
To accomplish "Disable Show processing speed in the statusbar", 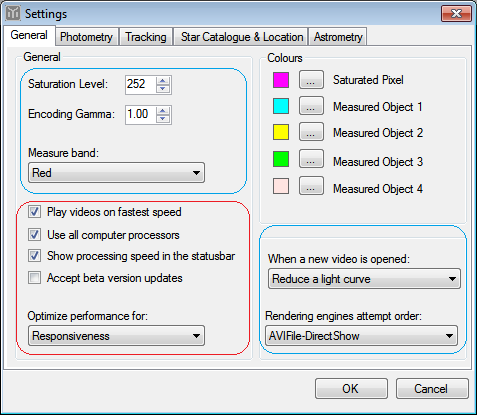I will pyautogui.click(x=34, y=256).
